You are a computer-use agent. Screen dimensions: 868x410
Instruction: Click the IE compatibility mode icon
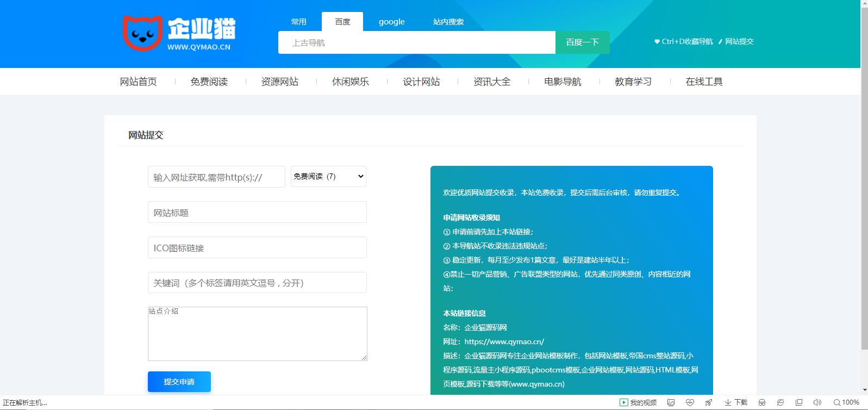pyautogui.click(x=780, y=402)
